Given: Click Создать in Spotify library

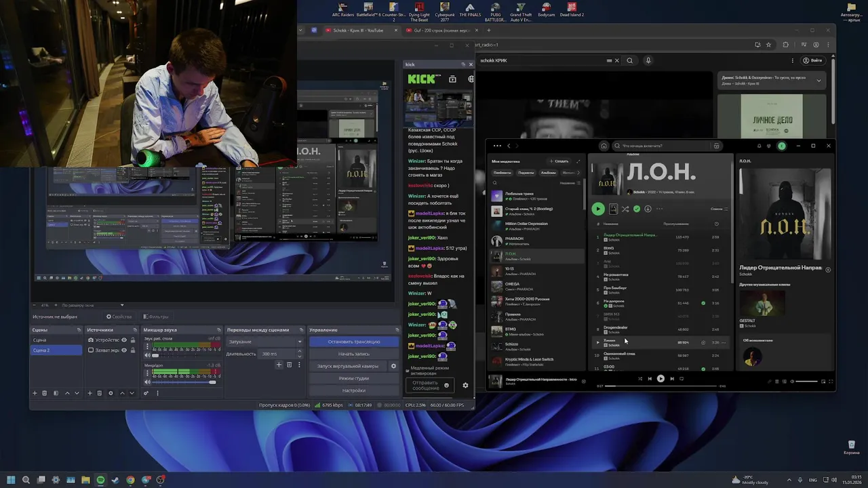Looking at the screenshot, I should tap(559, 161).
